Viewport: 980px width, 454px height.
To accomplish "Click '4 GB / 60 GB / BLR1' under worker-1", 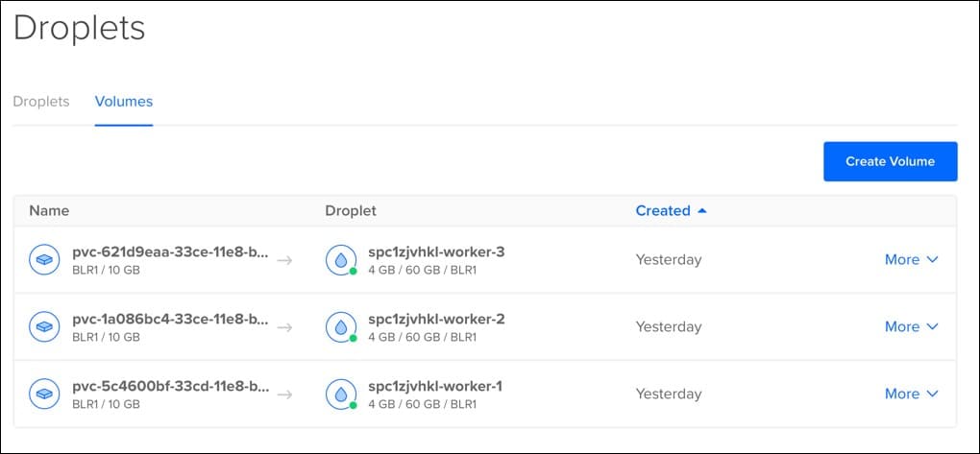I will click(x=423, y=405).
